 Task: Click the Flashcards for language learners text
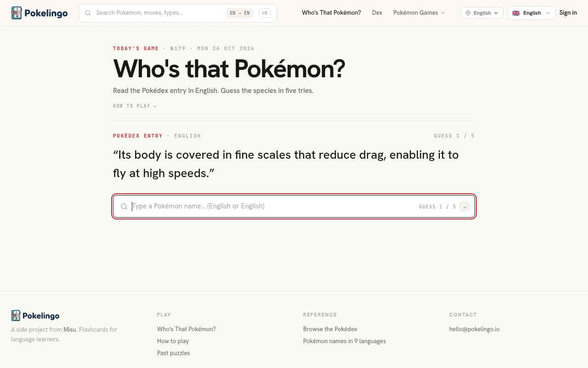64,334
